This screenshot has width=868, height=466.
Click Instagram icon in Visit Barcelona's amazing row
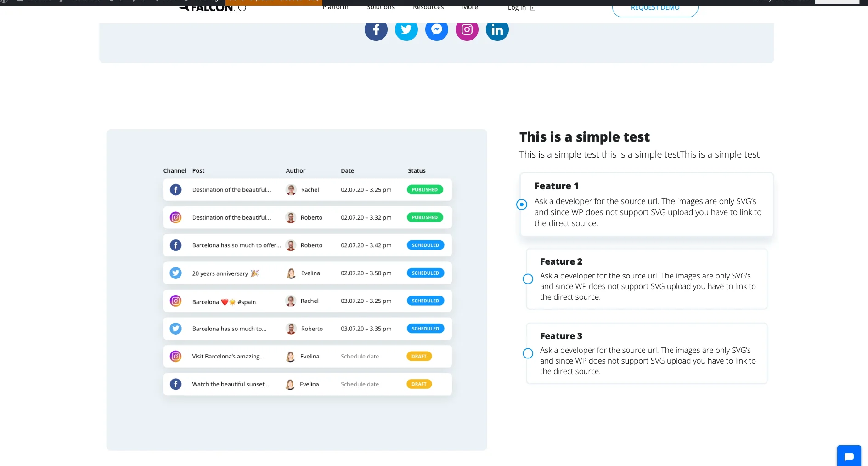[175, 356]
